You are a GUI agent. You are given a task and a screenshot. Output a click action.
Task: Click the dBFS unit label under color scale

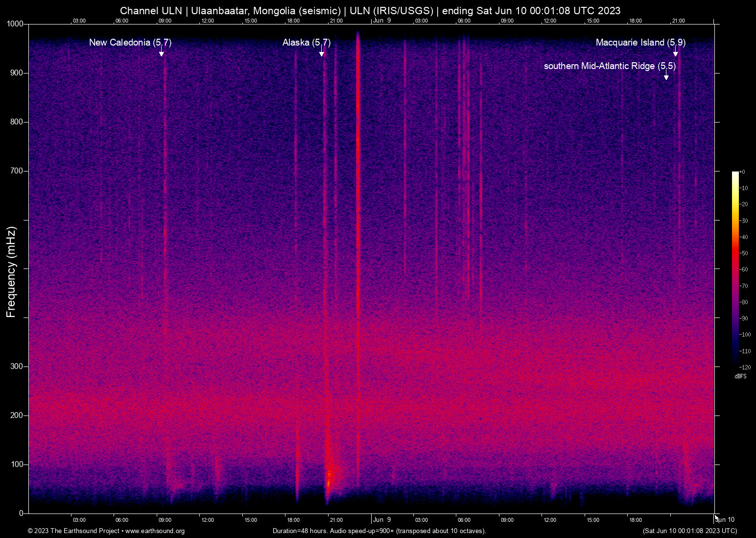740,376
